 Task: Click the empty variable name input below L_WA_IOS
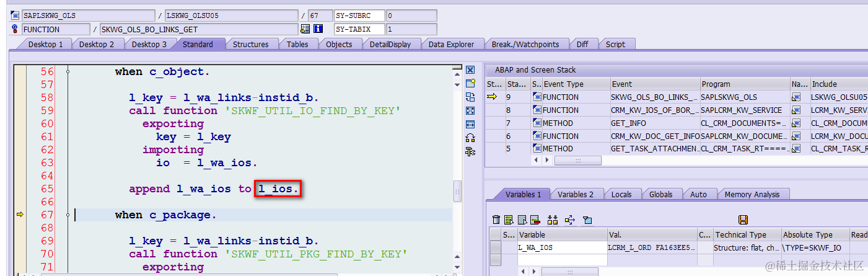tap(562, 259)
